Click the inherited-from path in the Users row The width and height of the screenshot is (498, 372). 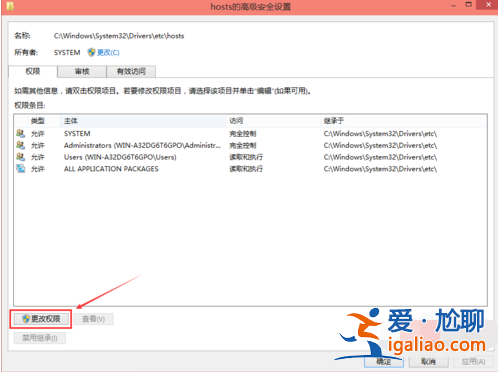[x=380, y=157]
